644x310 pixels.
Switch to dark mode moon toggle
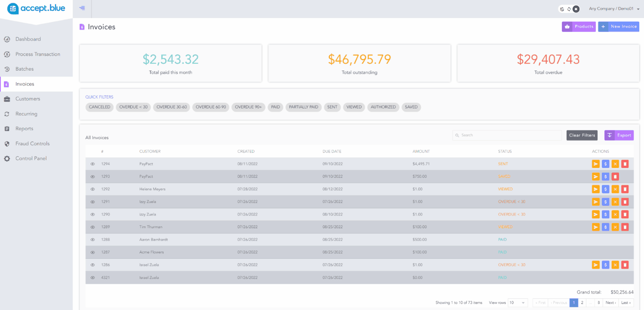pos(562,9)
